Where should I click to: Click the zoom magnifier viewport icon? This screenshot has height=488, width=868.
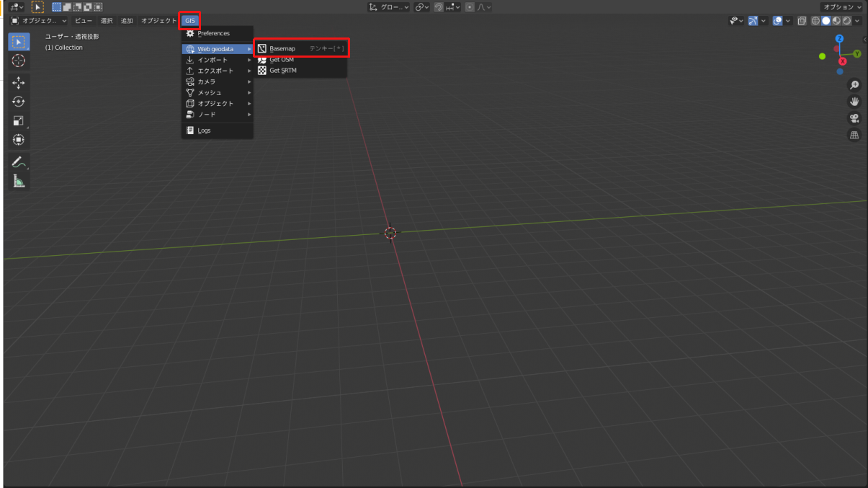[854, 85]
